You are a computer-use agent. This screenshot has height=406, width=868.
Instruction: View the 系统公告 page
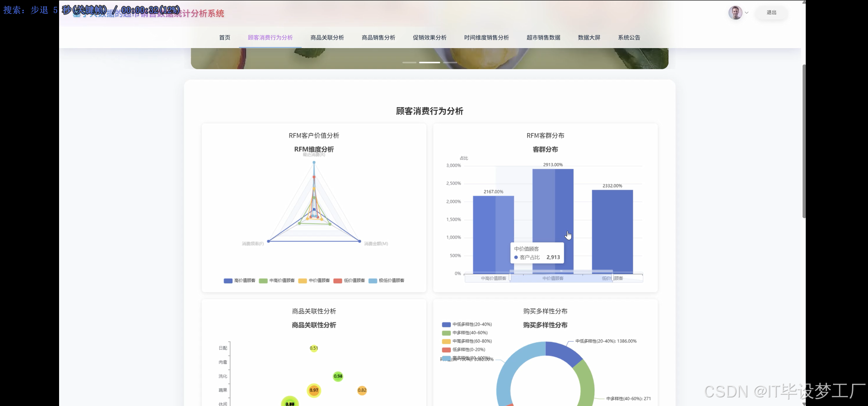pyautogui.click(x=629, y=38)
